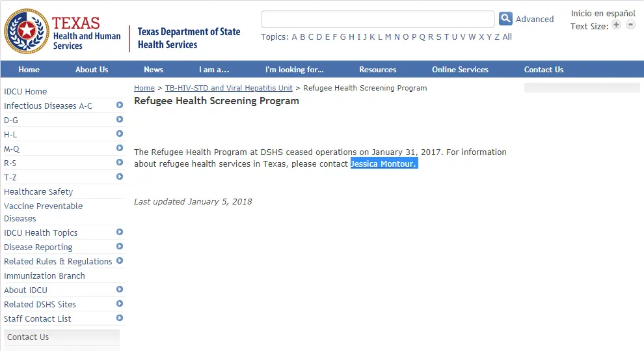The image size is (644, 351).
Task: Browse topics starting with letter M
Action: [x=388, y=37]
